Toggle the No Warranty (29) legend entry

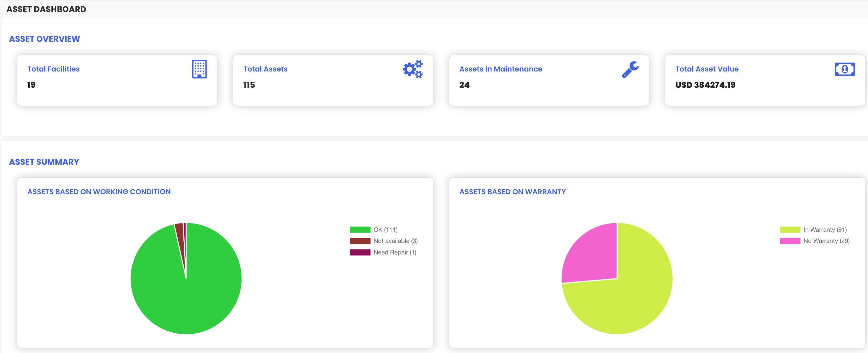[x=826, y=241]
